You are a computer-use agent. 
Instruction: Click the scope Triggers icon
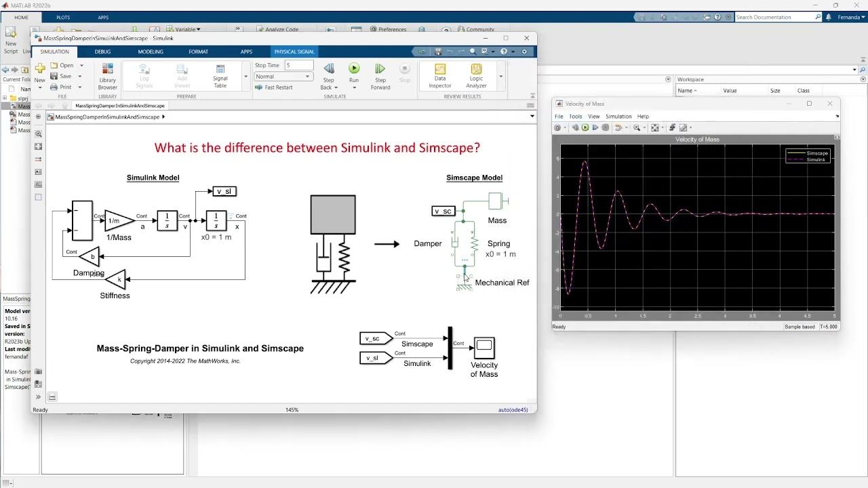coord(672,127)
